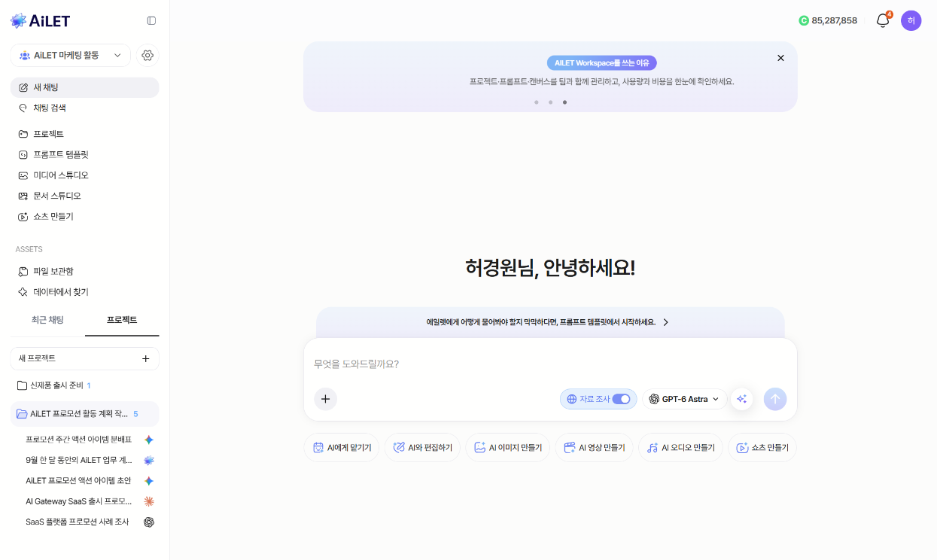Click the credit balance 85,287,858

coord(828,20)
